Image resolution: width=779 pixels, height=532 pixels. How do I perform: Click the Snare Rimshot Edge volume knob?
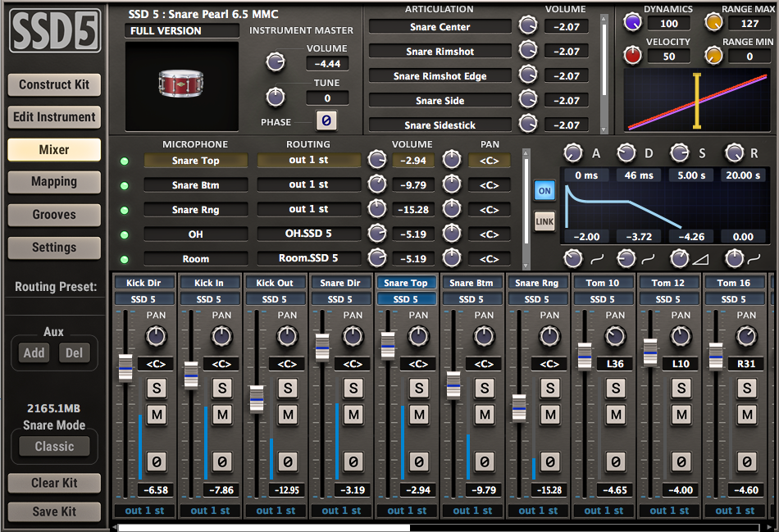(528, 75)
